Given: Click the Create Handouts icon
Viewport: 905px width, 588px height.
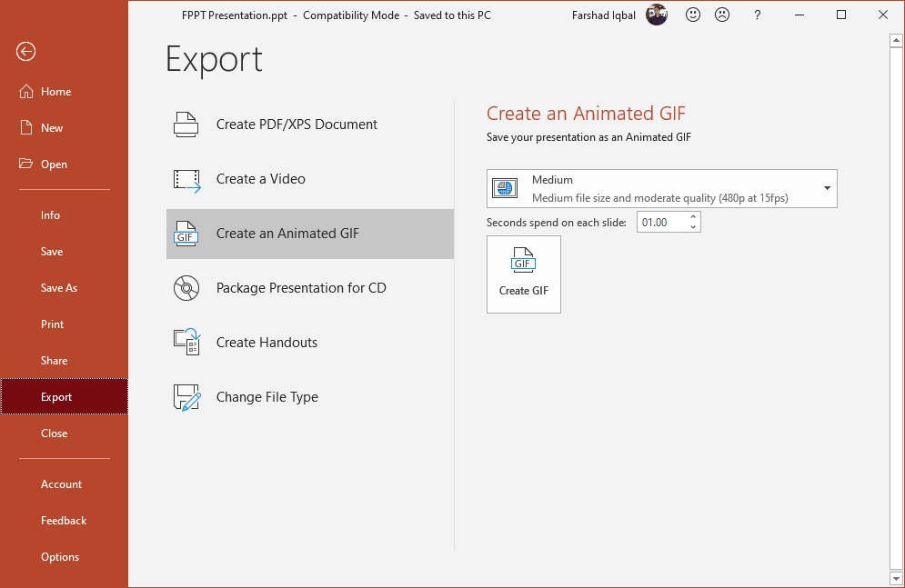Looking at the screenshot, I should (186, 343).
